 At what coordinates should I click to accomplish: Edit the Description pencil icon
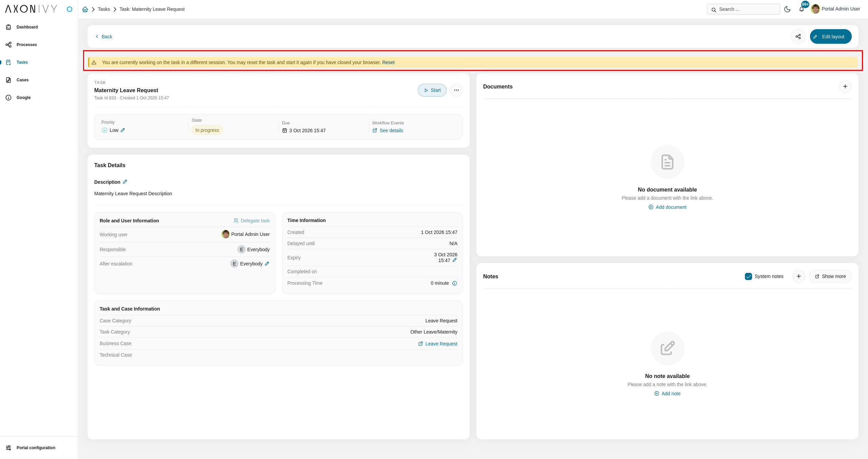point(125,182)
